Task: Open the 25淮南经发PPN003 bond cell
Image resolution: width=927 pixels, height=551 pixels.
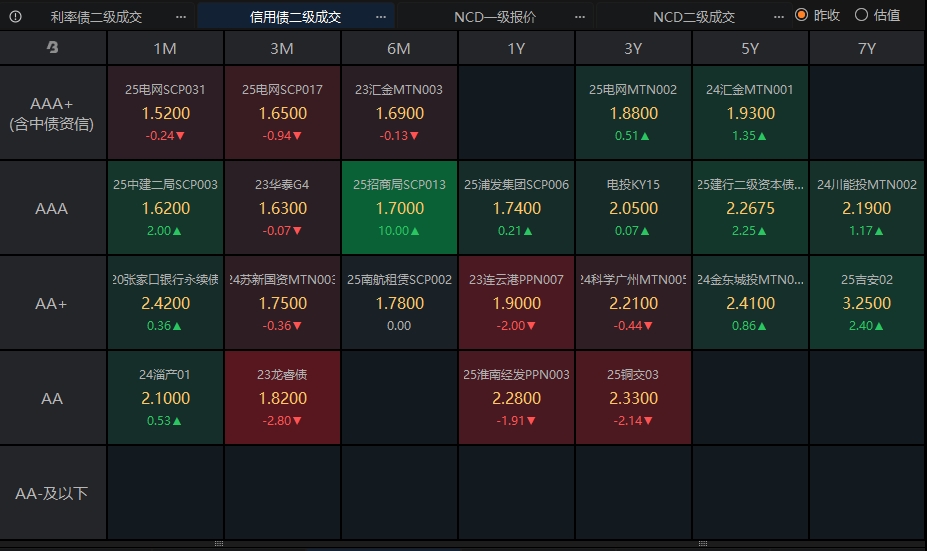Action: (516, 398)
